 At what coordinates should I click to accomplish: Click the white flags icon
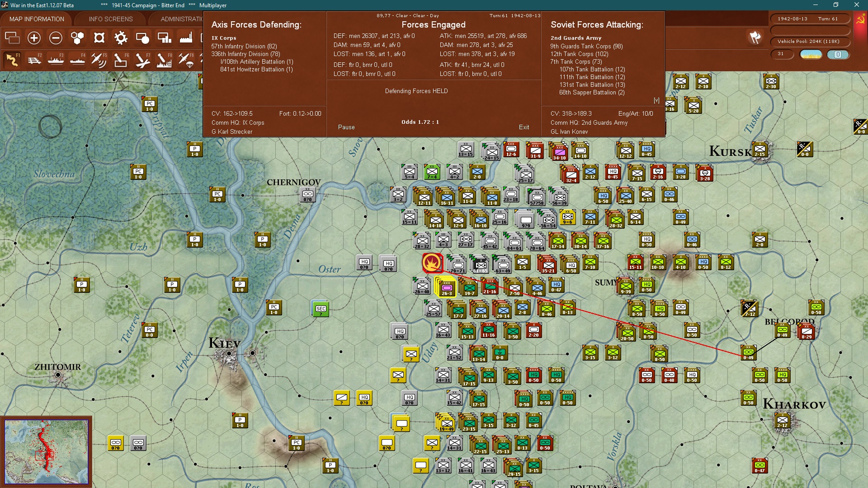[x=755, y=38]
